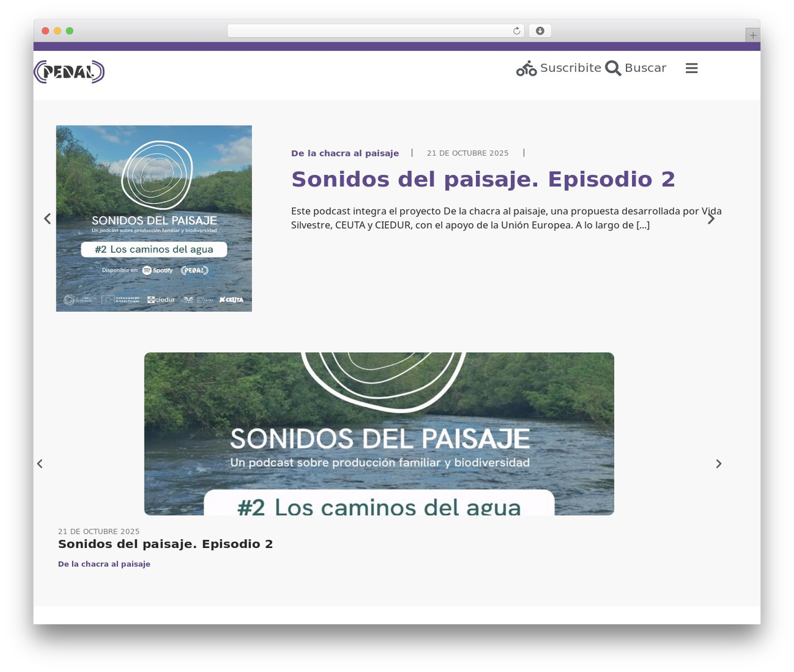Click the excerpt starting 'Este podcast integra'
This screenshot has height=672, width=794.
point(506,218)
